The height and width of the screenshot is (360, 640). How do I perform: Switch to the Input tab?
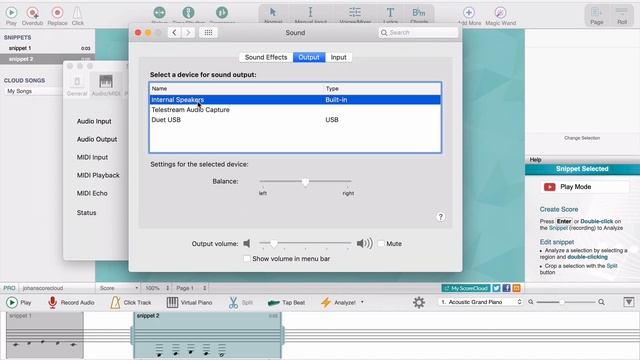[338, 58]
